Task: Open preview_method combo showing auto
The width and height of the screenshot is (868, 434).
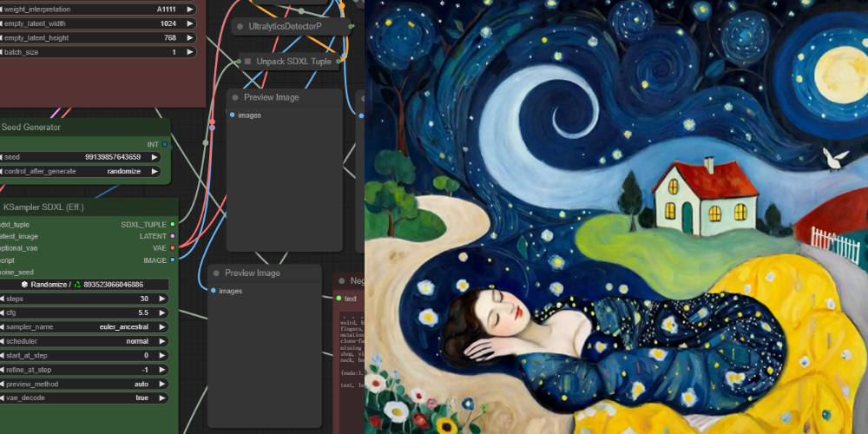Action: 83,384
